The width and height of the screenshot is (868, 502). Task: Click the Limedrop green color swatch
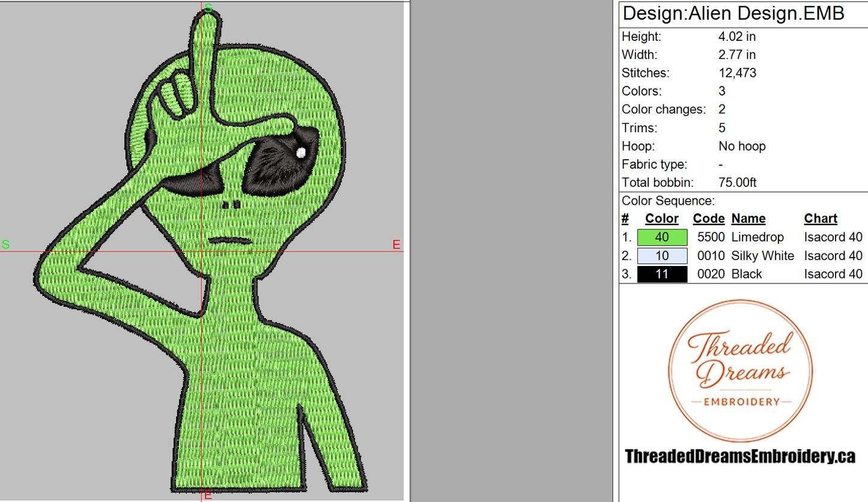pos(662,237)
